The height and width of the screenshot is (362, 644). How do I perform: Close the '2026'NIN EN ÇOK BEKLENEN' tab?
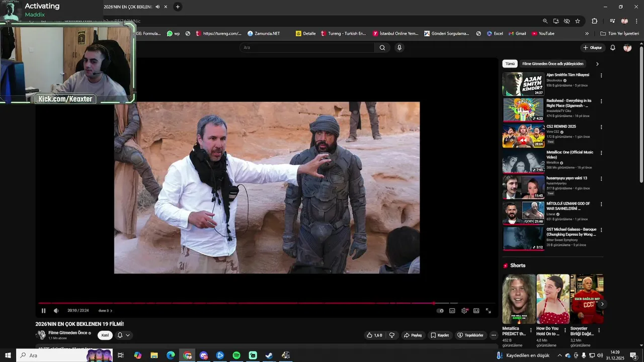coord(166,7)
